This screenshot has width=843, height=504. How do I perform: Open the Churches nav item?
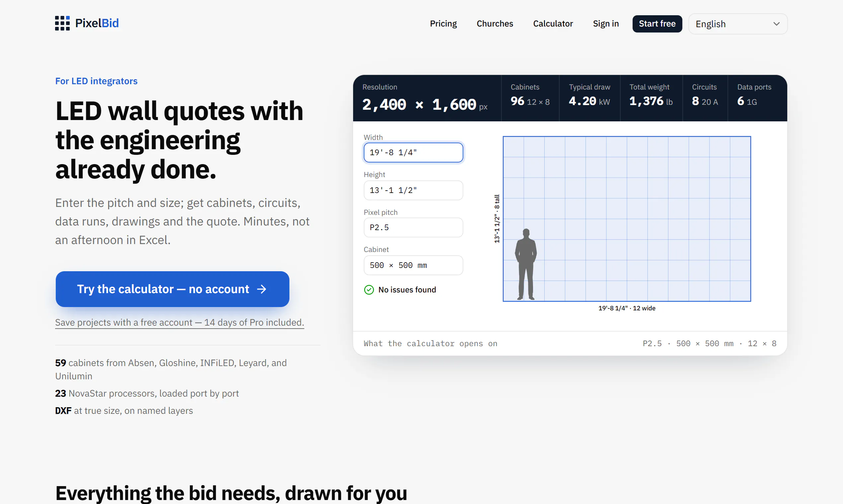(x=495, y=24)
